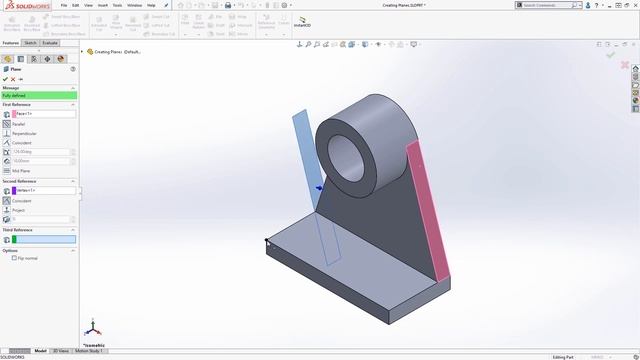This screenshot has width=640, height=360.
Task: Toggle Perpendicular constraint for First Reference
Action: (x=7, y=133)
